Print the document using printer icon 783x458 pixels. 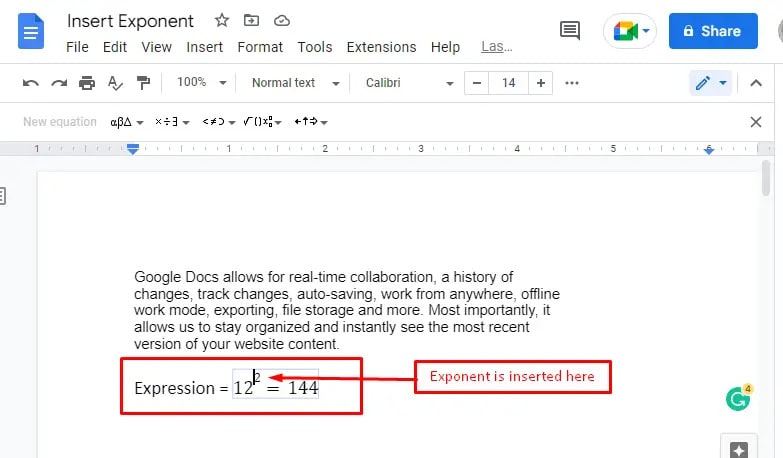point(87,83)
